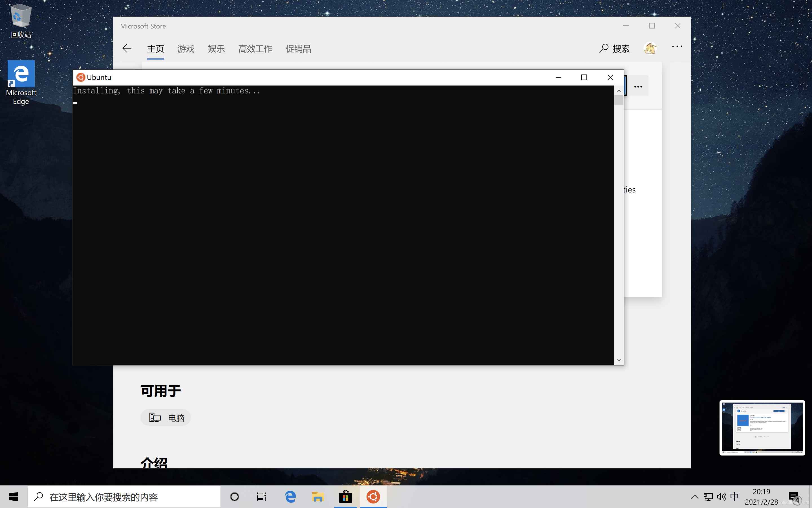Open the Recycle Bin desktop icon
This screenshot has height=508, width=812.
[21, 21]
